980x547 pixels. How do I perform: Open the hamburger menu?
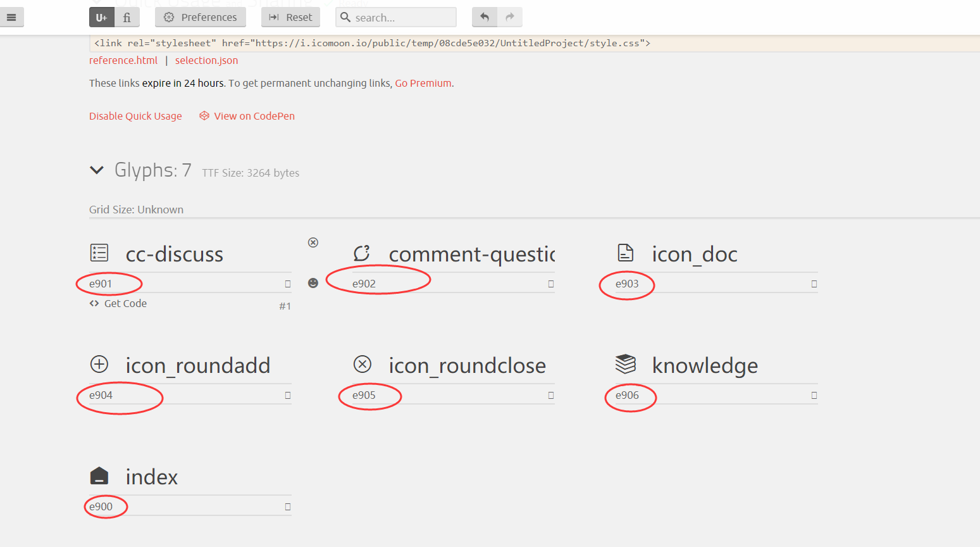point(11,16)
